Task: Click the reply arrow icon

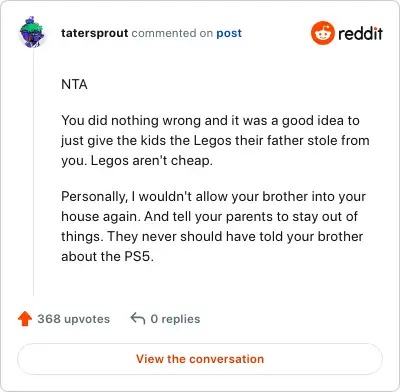Action: pyautogui.click(x=138, y=318)
